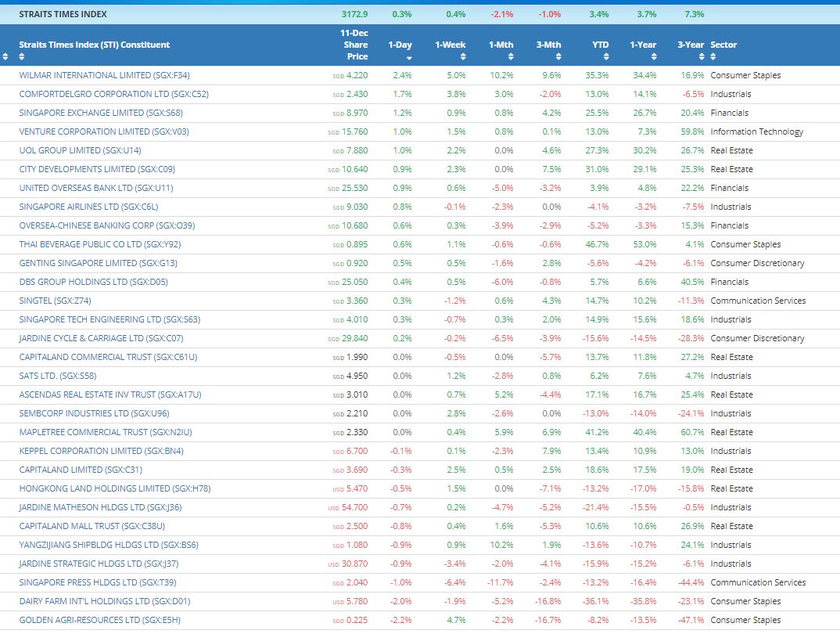Sort table by YTD column arrows
The width and height of the screenshot is (840, 634).
pyautogui.click(x=606, y=56)
